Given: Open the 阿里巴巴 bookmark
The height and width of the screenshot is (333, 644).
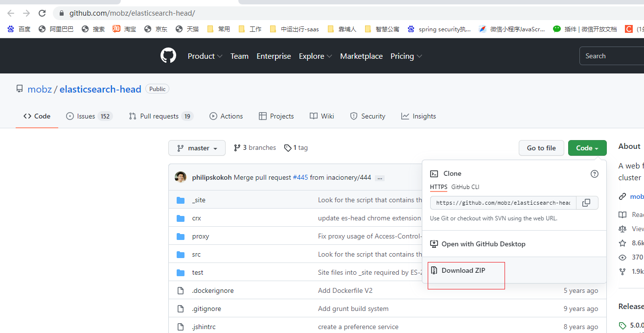Looking at the screenshot, I should (56, 29).
